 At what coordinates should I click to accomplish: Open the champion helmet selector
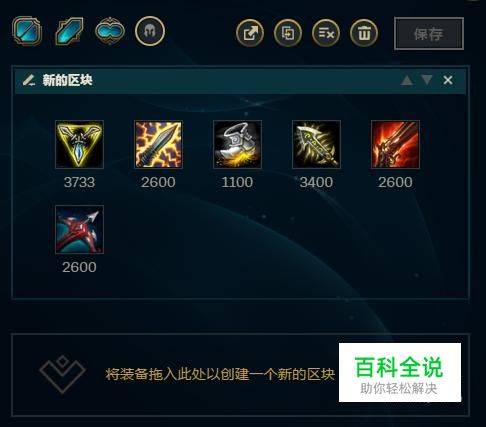150,31
